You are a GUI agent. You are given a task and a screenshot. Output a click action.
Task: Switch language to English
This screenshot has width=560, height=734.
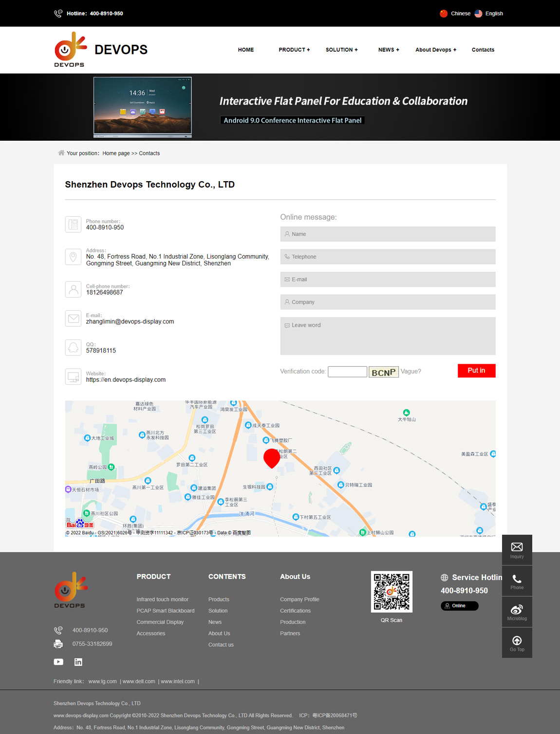pyautogui.click(x=489, y=14)
